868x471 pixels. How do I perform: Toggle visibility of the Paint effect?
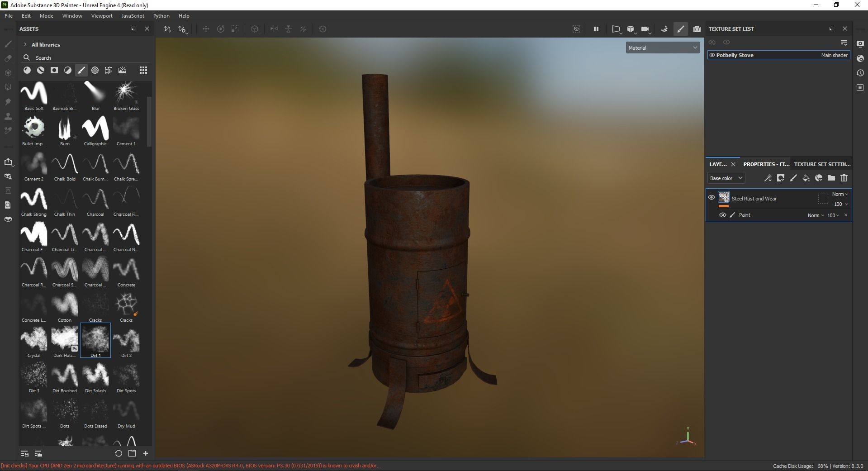(722, 215)
